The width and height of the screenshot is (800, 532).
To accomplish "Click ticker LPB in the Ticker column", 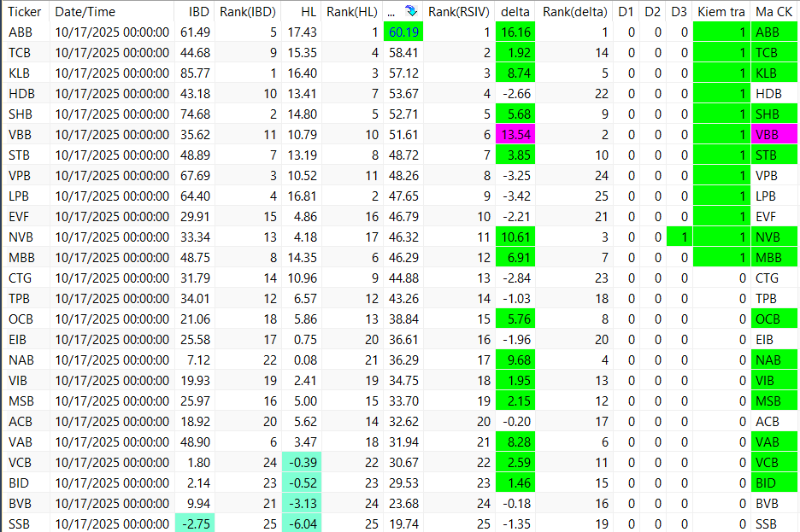I will (18, 196).
